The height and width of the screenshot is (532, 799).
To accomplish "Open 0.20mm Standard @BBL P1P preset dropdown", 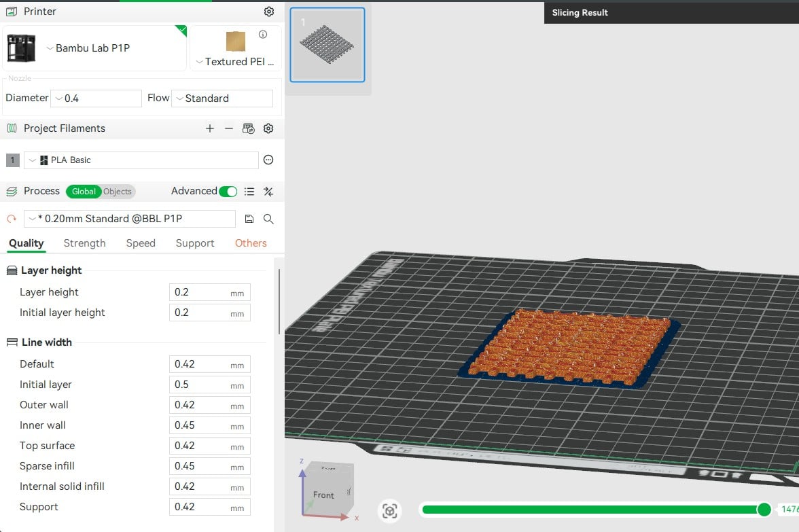I will [130, 219].
